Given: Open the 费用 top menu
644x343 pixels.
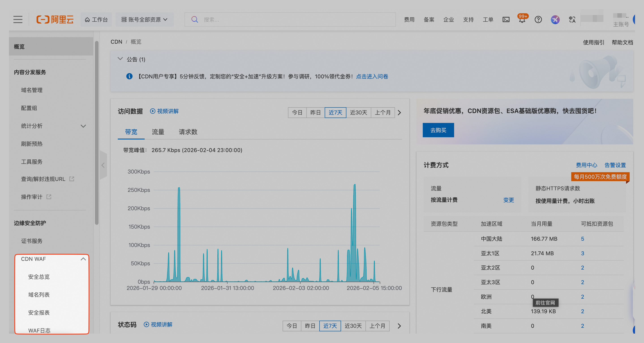Looking at the screenshot, I should coord(409,19).
